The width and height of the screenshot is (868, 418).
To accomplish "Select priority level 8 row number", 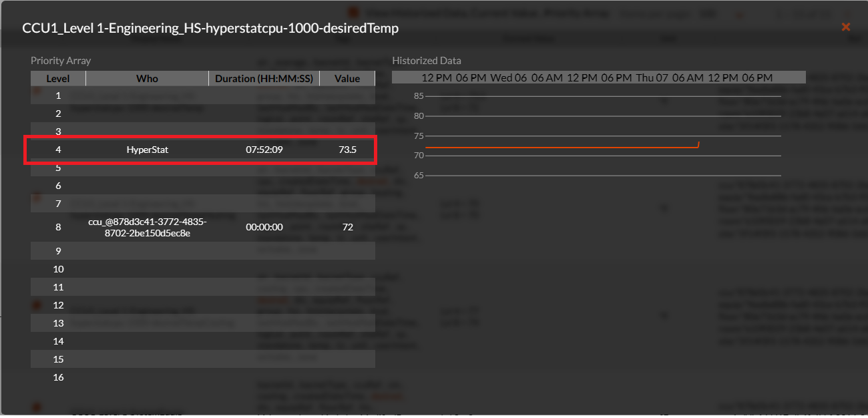I will [58, 227].
